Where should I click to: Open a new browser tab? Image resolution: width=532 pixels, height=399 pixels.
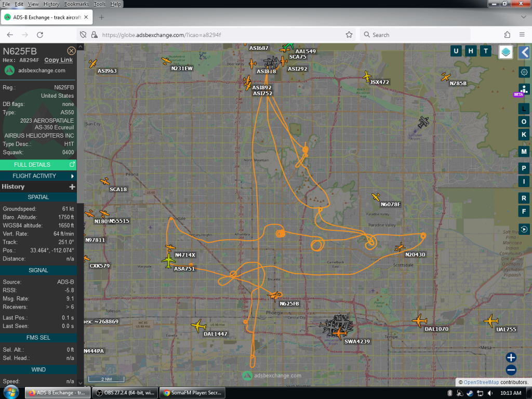[101, 17]
